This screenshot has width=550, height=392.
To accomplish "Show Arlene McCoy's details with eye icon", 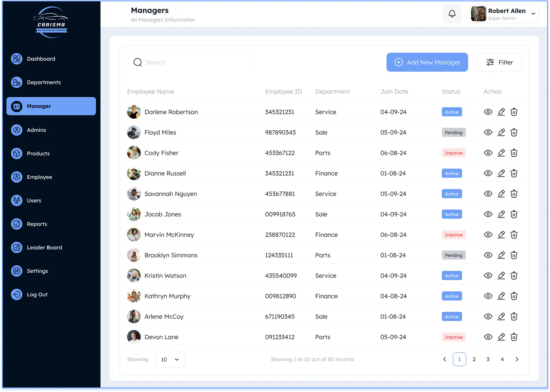I will [488, 317].
